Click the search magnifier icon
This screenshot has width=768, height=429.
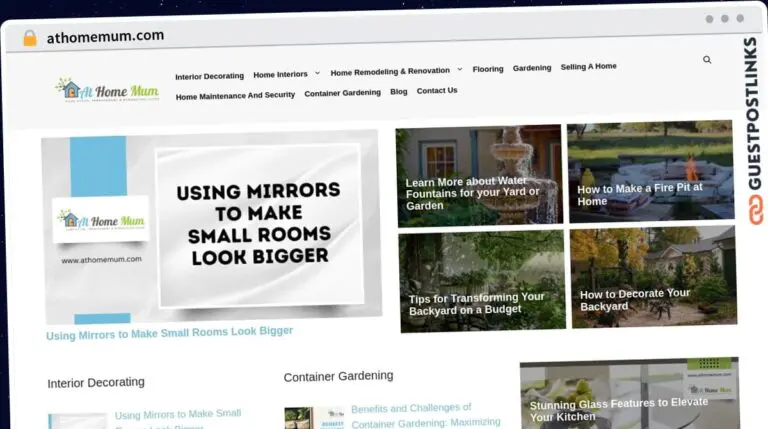click(707, 60)
